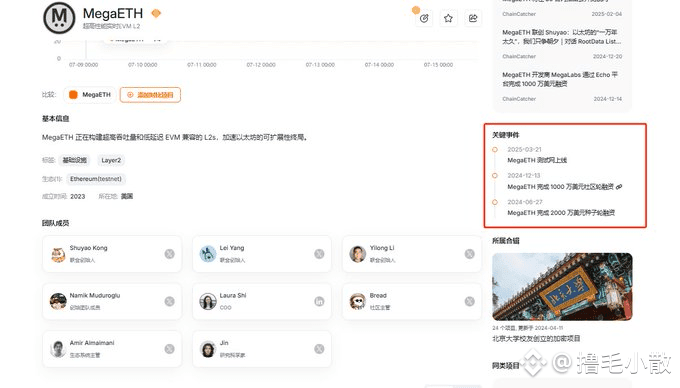Open Bread's X profile icon
The width and height of the screenshot is (680, 388).
pos(469,301)
